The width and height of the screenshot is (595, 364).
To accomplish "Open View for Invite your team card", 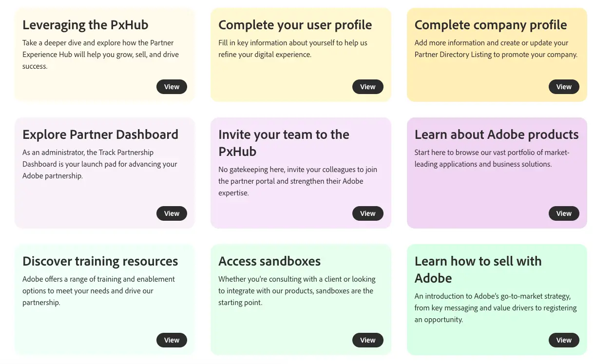I will [x=367, y=213].
